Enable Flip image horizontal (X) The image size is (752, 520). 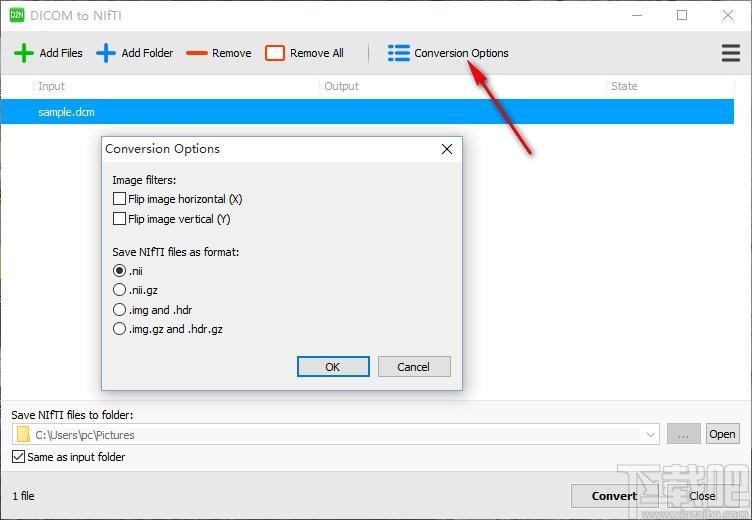click(x=120, y=199)
